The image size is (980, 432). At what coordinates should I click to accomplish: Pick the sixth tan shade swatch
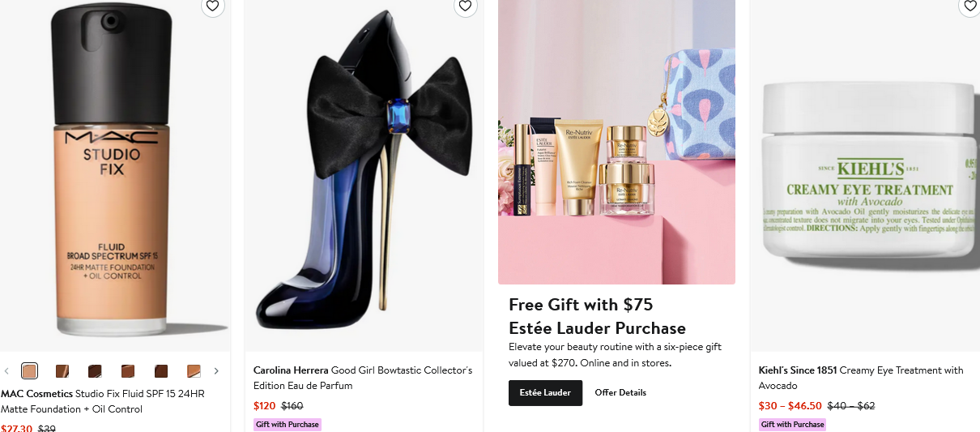(194, 371)
